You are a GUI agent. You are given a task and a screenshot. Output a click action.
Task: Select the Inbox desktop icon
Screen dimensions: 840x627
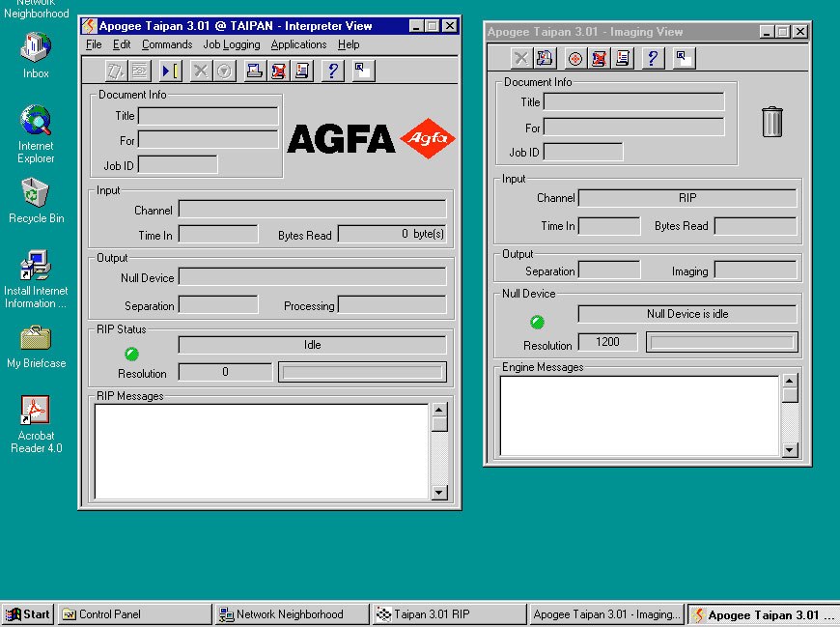click(36, 55)
